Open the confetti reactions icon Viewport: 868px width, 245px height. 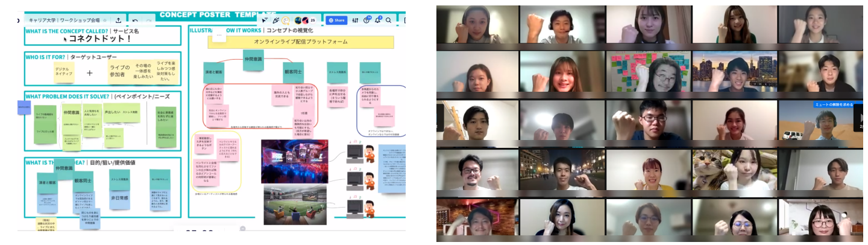click(276, 21)
